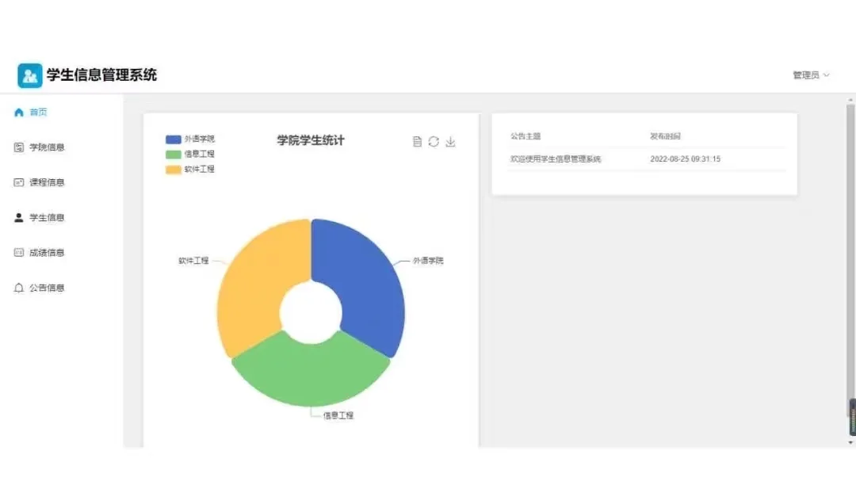Screen dimensions: 856x504
Task: Select 首页 in the navigation menu
Action: (x=37, y=113)
